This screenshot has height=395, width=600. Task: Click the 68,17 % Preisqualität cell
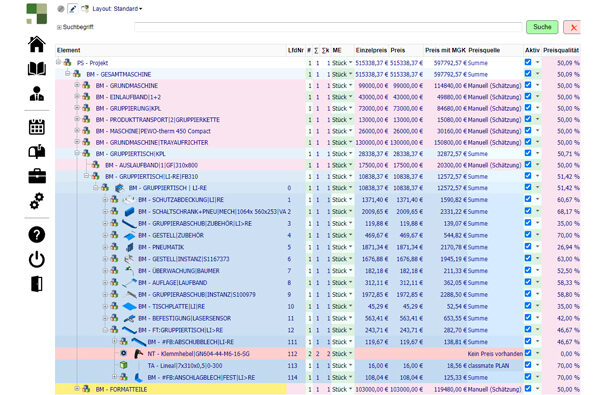tap(568, 211)
